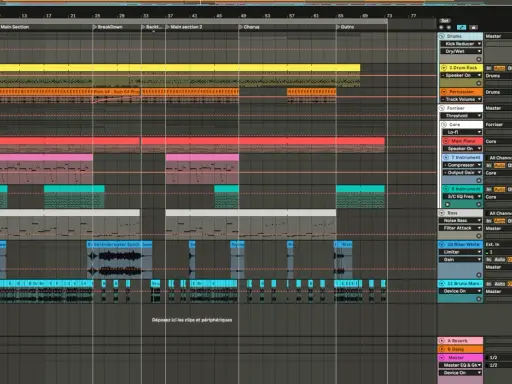
Task: Select the teal 8 Instrument clip in Outro
Action: tap(360, 189)
